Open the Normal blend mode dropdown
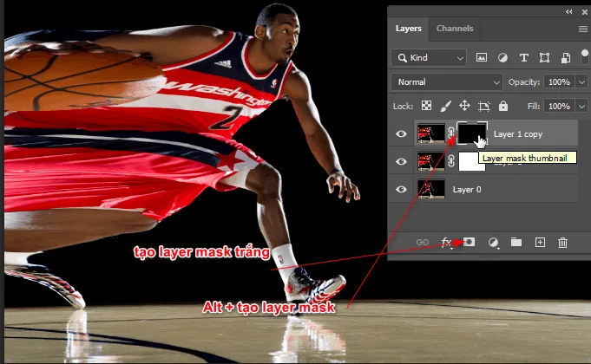The width and height of the screenshot is (591, 364). click(x=447, y=81)
